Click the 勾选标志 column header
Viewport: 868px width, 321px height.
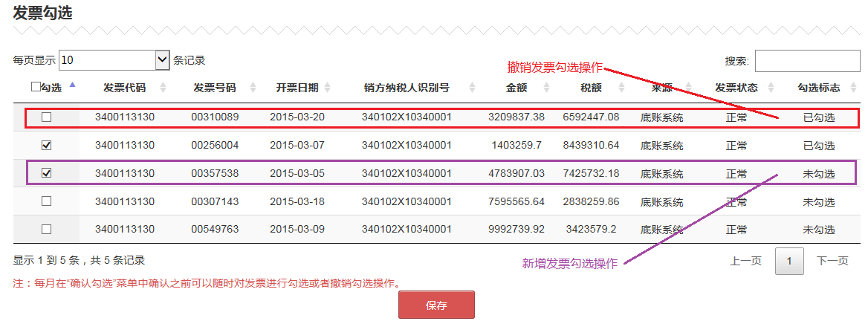pos(819,88)
